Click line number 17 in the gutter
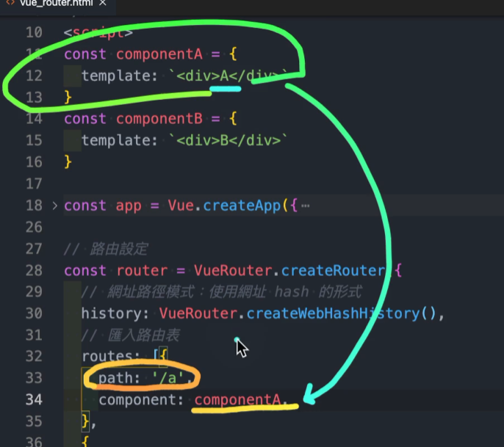Screen dimensions: 504x447 [x=34, y=183]
